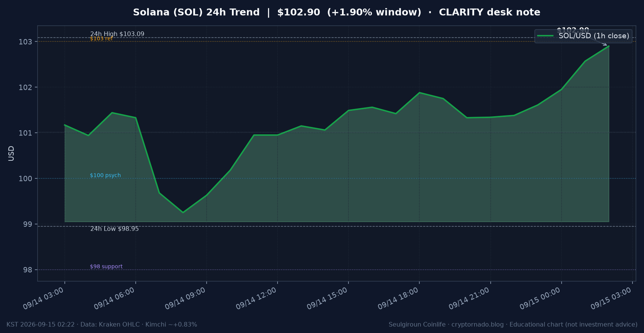Select the blue "$100 psych" label
The width and height of the screenshot is (644, 333).
(105, 175)
